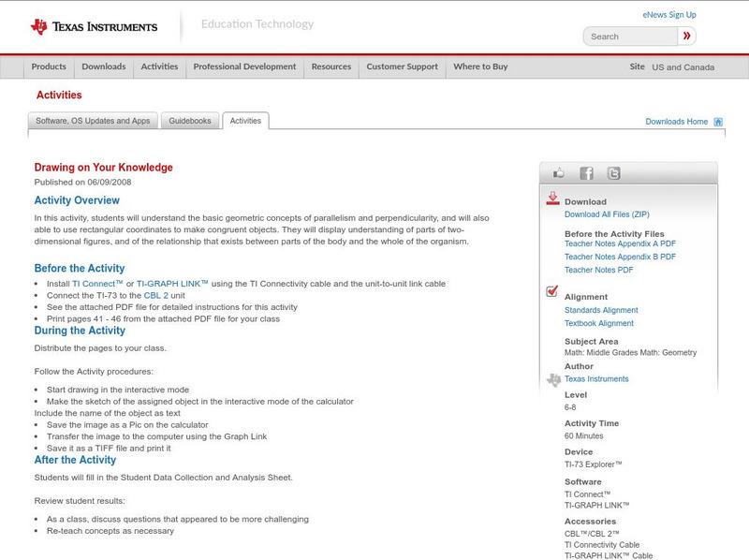Click the small TI author icon
This screenshot has width=749, height=560.
click(553, 380)
